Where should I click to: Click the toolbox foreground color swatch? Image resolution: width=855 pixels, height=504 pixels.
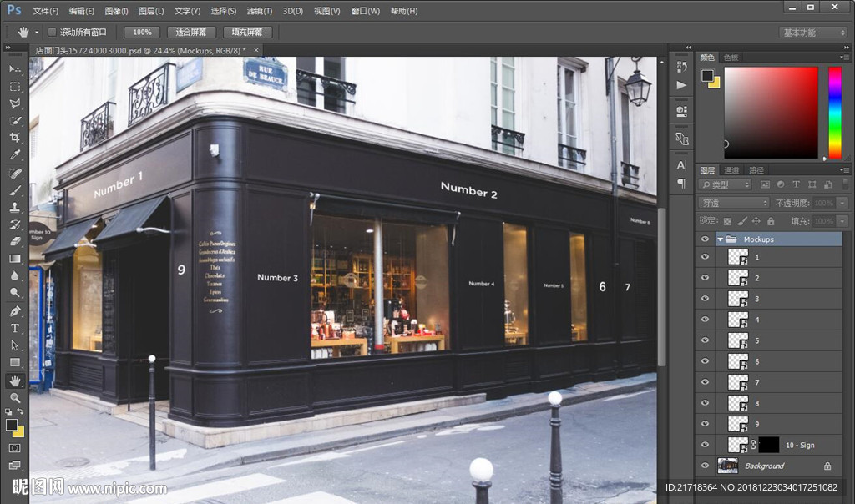pos(11,425)
